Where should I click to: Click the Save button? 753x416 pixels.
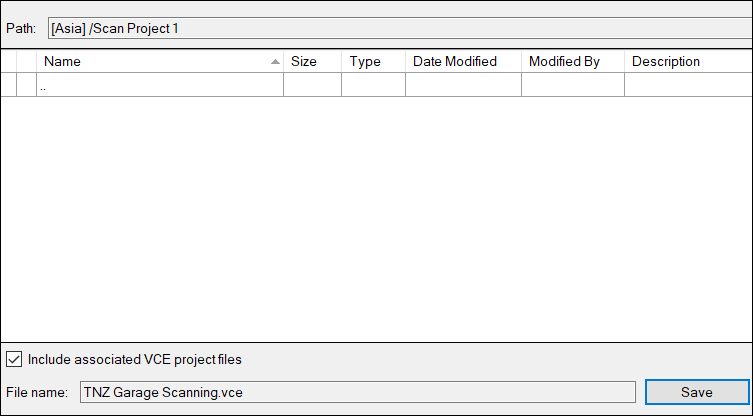[696, 392]
